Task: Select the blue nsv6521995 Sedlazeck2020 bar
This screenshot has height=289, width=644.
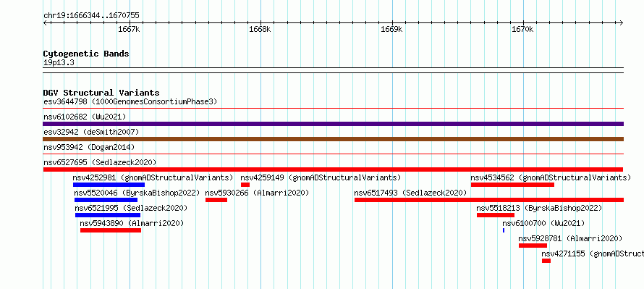Action: (x=108, y=215)
